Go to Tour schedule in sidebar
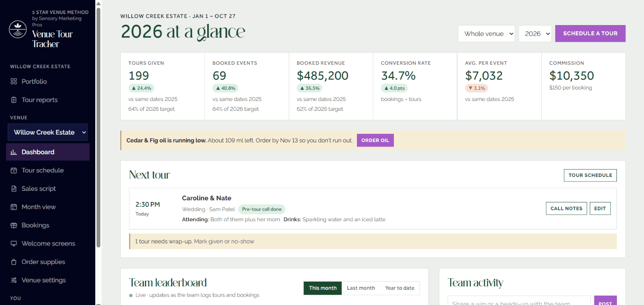 [x=48, y=170]
